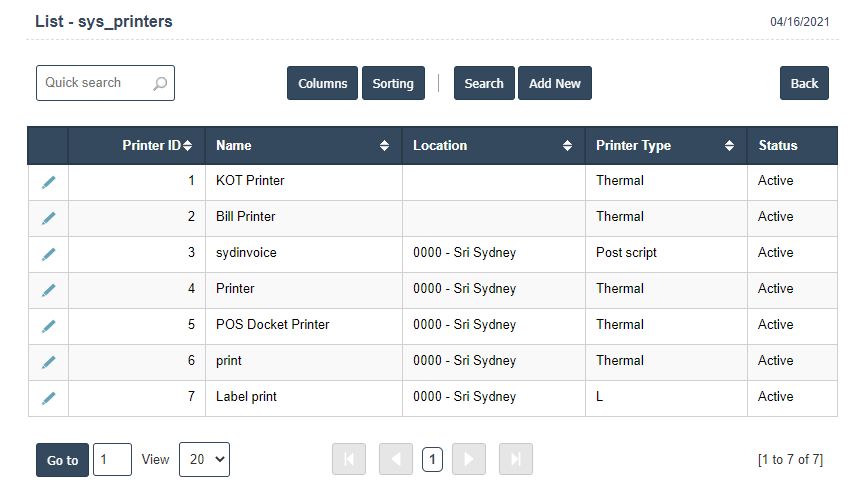The width and height of the screenshot is (863, 498).
Task: Click the edit pencil for KOT Printer
Action: (x=48, y=182)
